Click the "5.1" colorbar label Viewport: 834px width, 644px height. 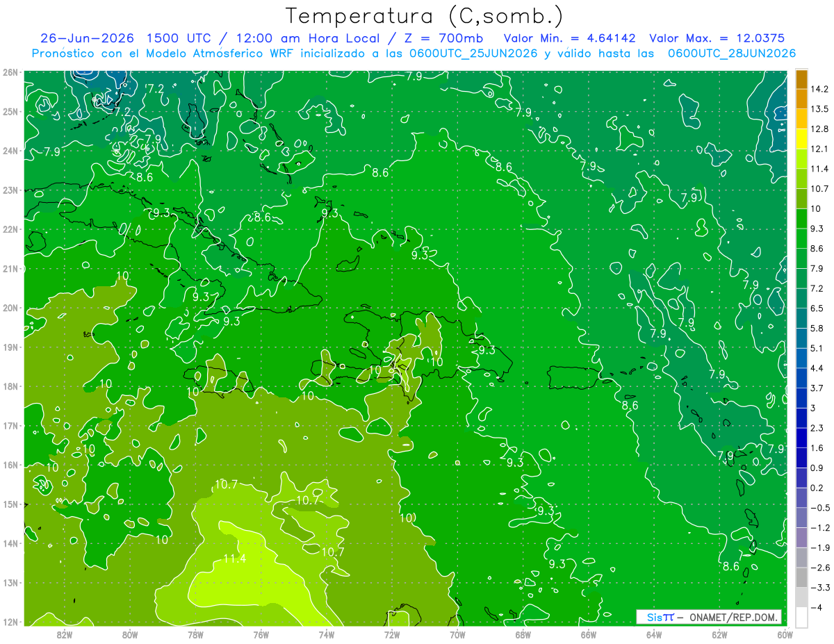pyautogui.click(x=817, y=348)
